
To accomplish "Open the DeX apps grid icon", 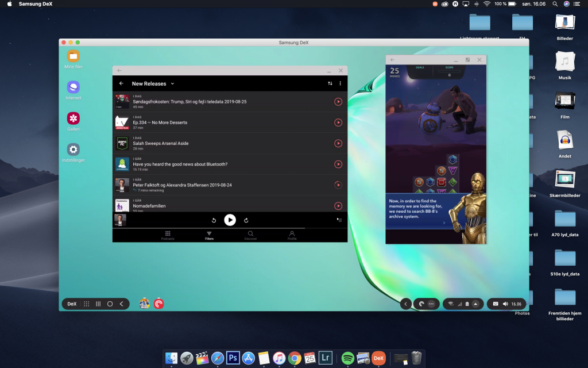I will [86, 304].
